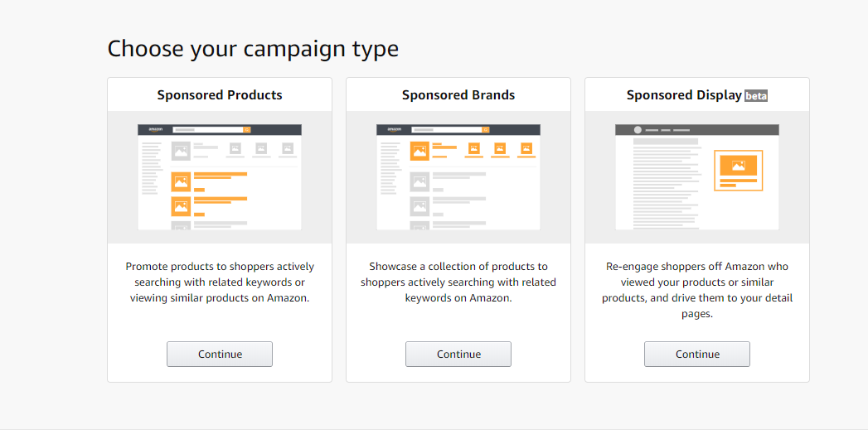Click first orange product image in Sponsored Products preview

click(x=181, y=181)
